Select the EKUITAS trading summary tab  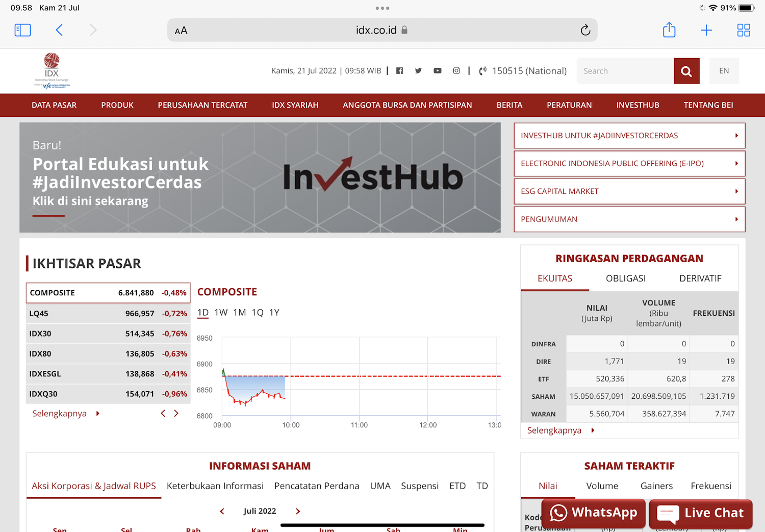click(x=555, y=278)
